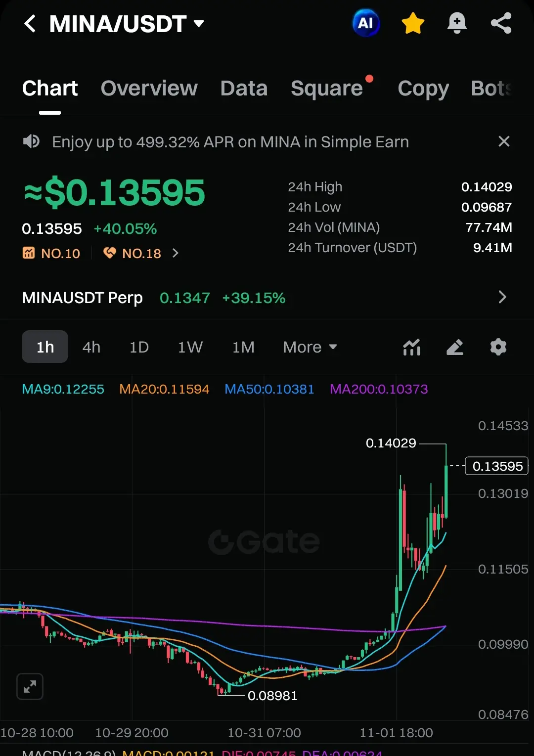Tap the share icon

point(501,23)
